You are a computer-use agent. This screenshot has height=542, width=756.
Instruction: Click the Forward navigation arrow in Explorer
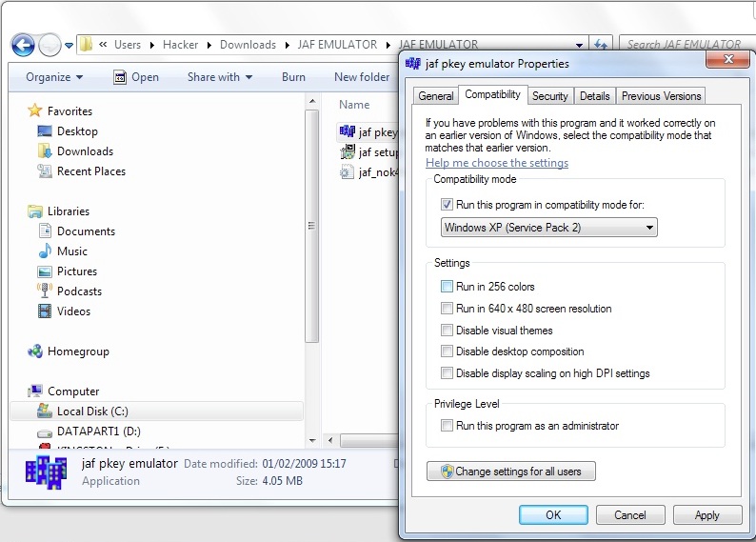coord(50,46)
